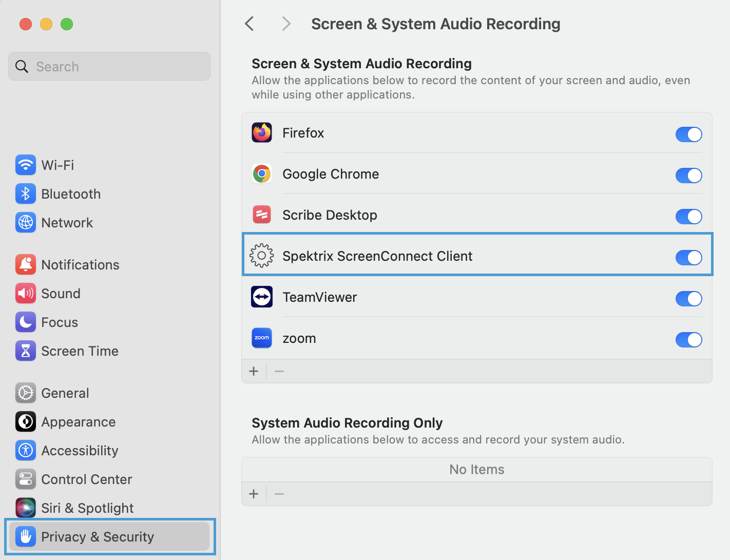Go back with the left chevron
This screenshot has height=560, width=730.
[x=249, y=24]
